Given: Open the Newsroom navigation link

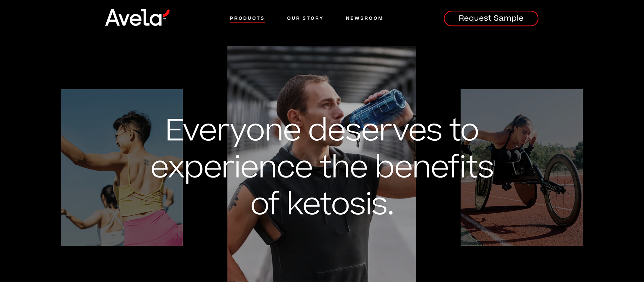Looking at the screenshot, I should point(364,18).
